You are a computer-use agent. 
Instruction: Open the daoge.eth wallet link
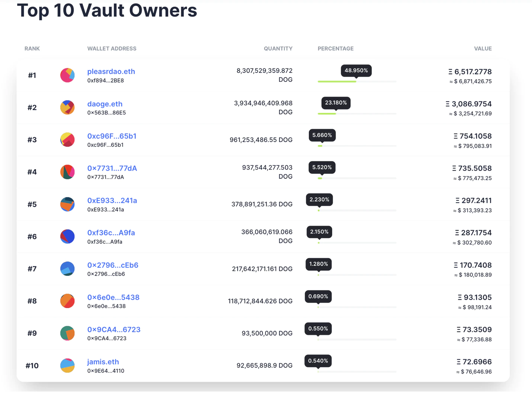pyautogui.click(x=105, y=104)
